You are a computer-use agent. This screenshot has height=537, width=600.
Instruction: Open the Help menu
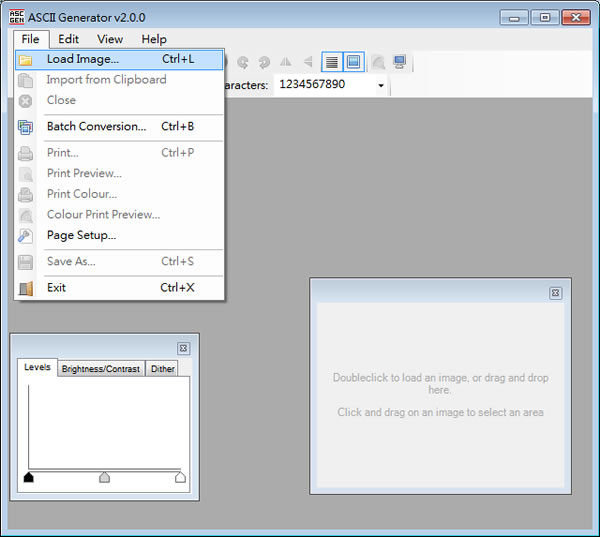[154, 39]
